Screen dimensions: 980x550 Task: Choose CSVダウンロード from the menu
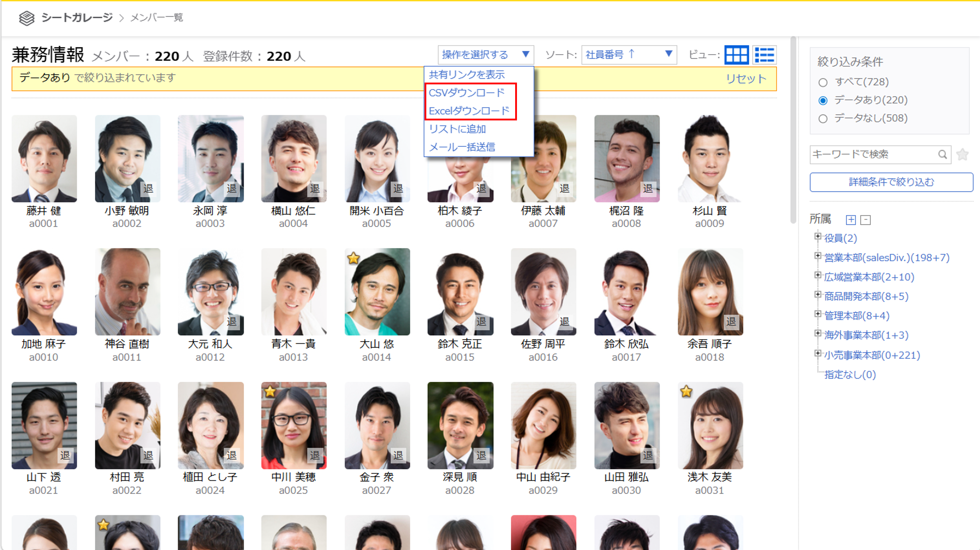pos(467,93)
